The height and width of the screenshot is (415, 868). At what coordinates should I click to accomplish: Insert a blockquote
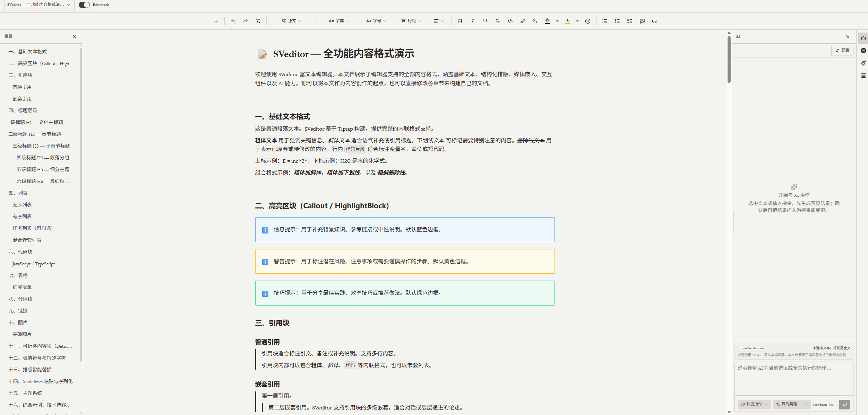(642, 21)
